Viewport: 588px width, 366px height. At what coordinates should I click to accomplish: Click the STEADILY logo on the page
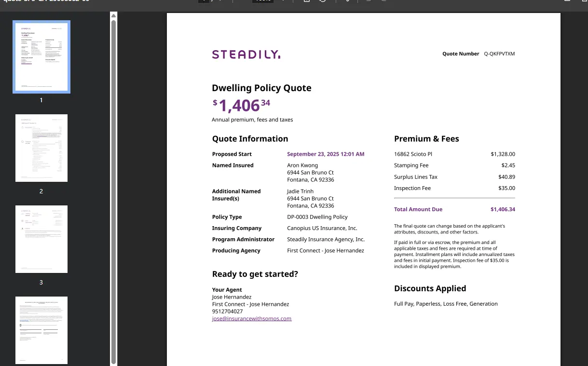coord(246,54)
